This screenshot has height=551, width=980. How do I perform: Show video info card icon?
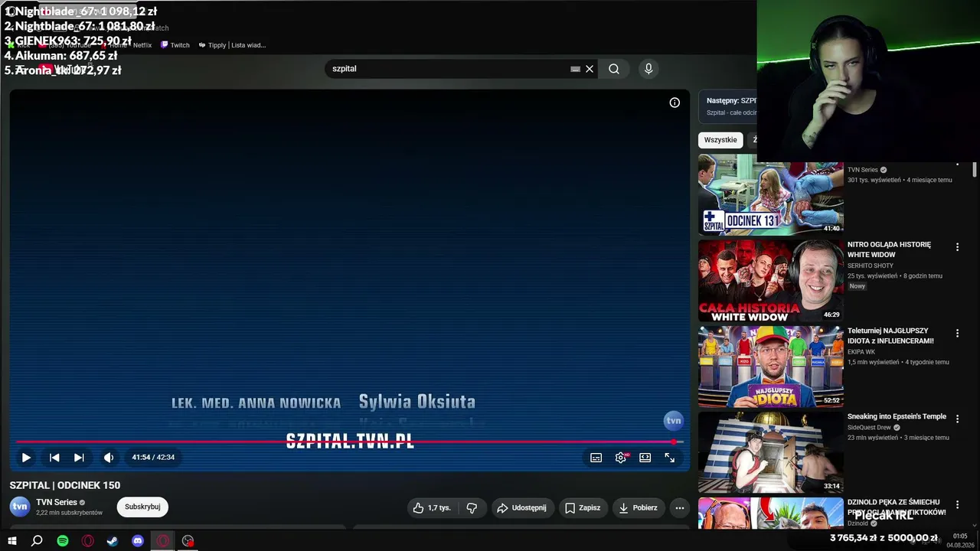tap(675, 103)
